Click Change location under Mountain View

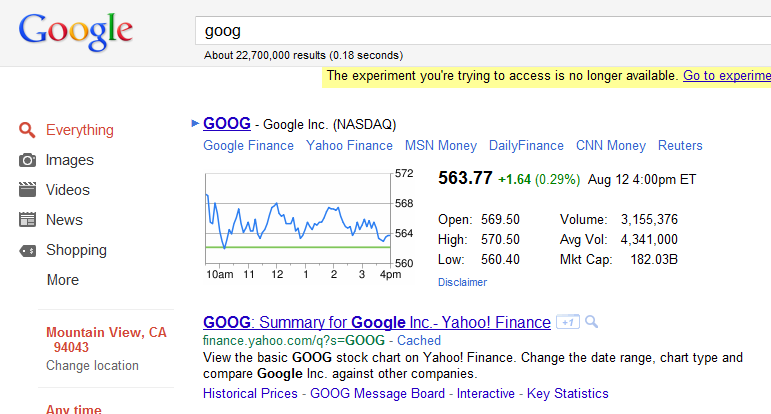tap(92, 365)
